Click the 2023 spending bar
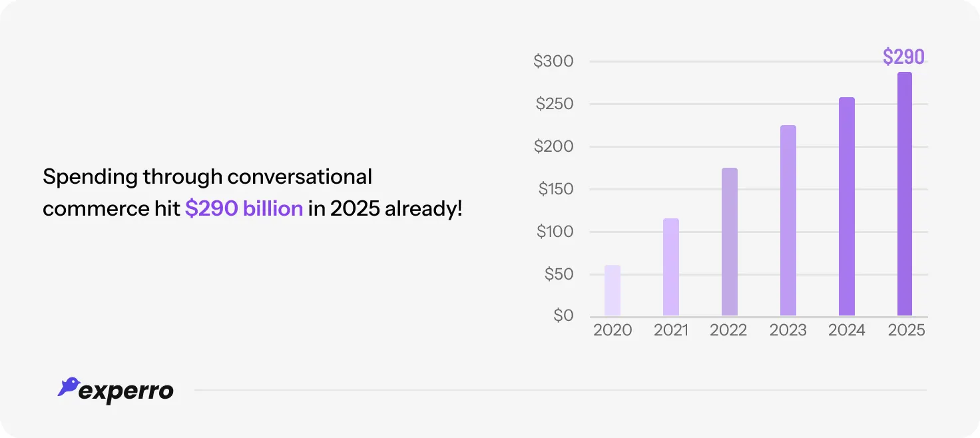The height and width of the screenshot is (438, 980). pyautogui.click(x=788, y=221)
